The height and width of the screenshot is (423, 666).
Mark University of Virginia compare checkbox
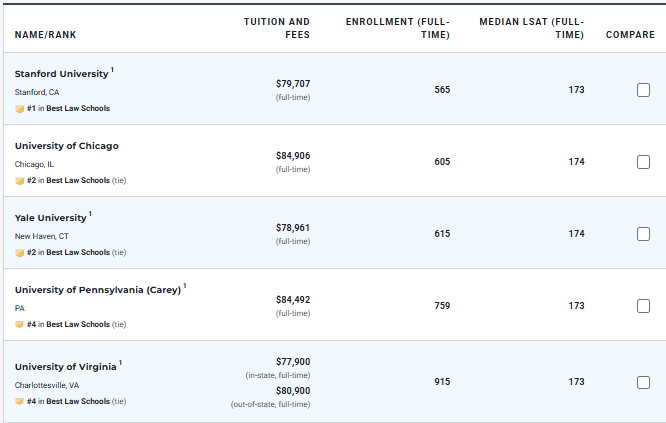tap(643, 382)
